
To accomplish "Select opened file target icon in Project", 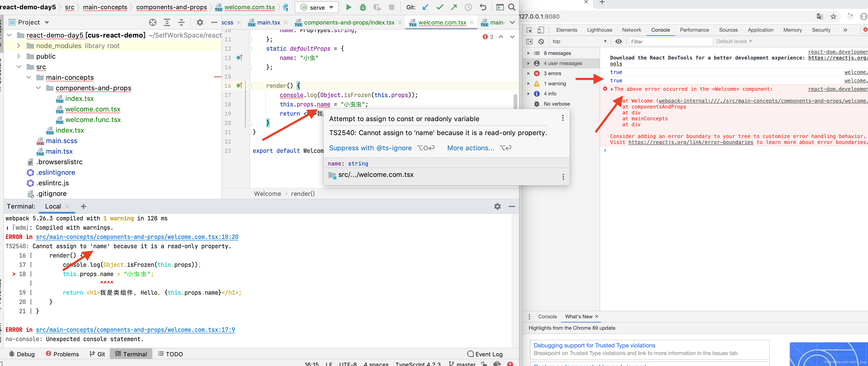I will click(153, 22).
